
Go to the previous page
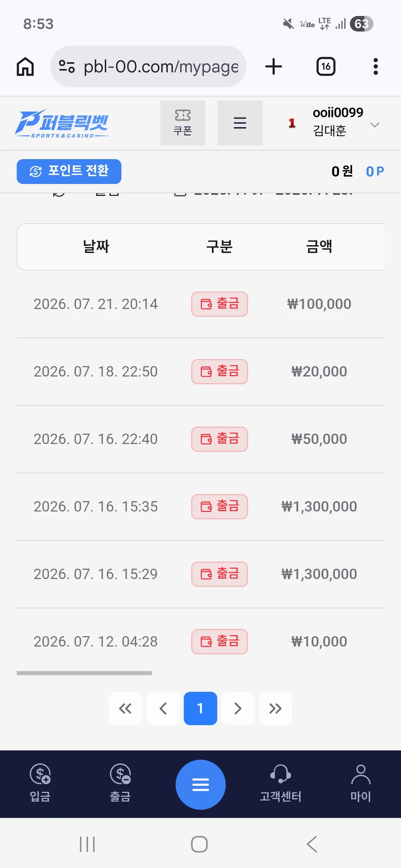163,708
